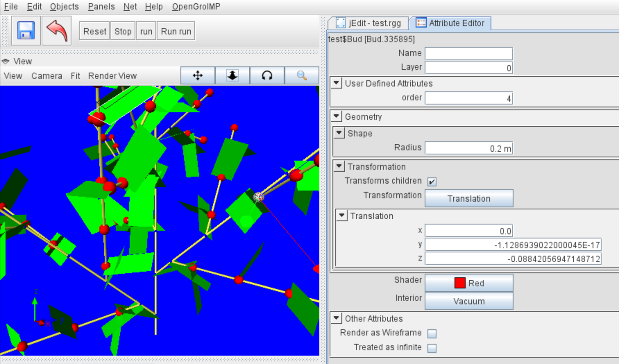619x364 pixels.
Task: Click the Save floppy disk icon
Action: (x=26, y=31)
